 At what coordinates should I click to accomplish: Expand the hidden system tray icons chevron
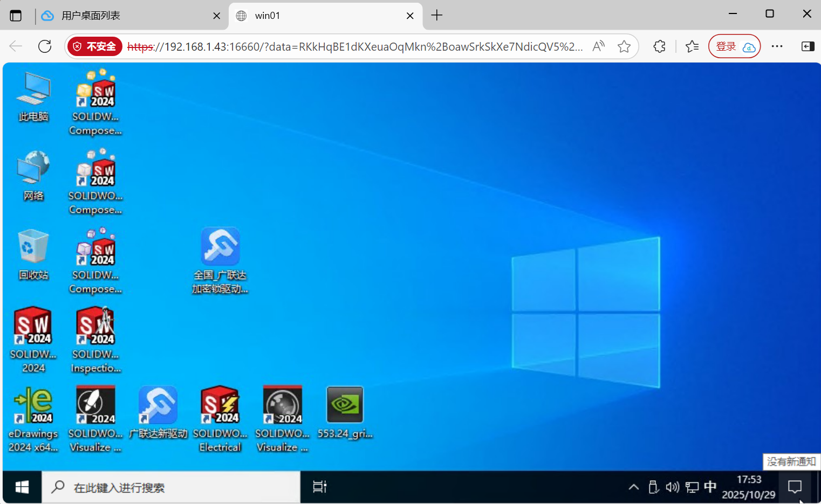[634, 487]
